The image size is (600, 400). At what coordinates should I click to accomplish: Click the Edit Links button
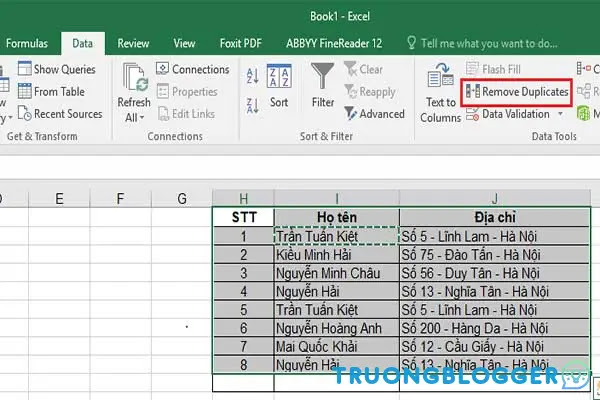[x=186, y=114]
